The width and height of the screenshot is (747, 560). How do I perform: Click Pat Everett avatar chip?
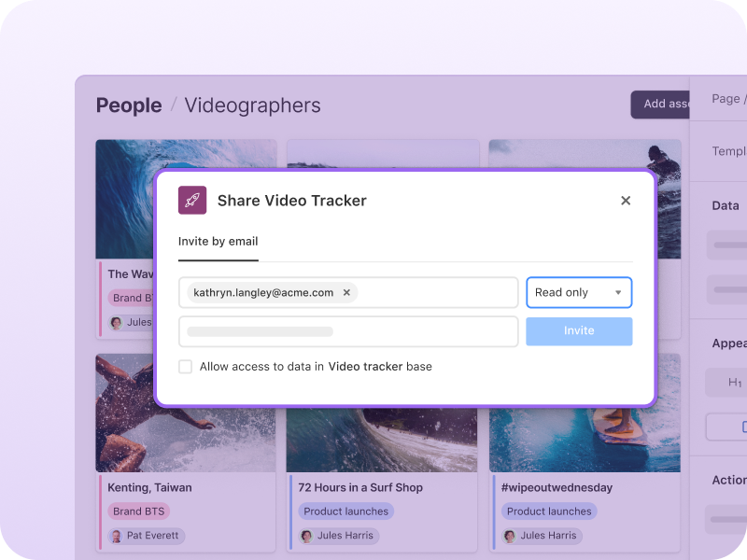147,536
